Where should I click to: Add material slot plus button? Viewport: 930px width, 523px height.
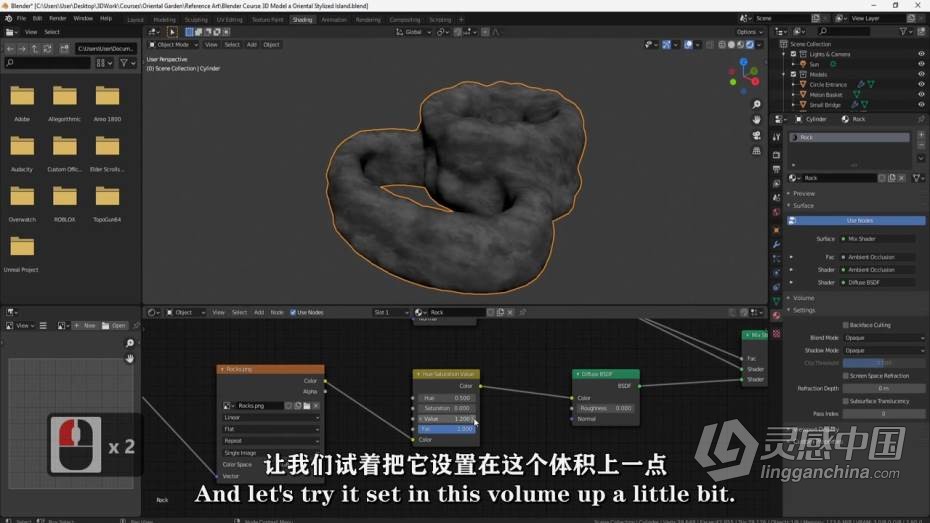click(x=921, y=135)
